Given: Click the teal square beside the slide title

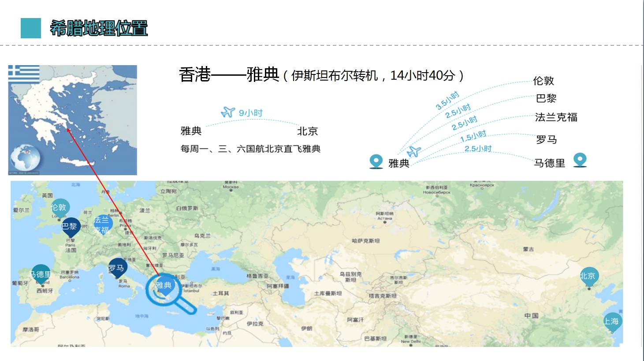Looking at the screenshot, I should point(31,28).
